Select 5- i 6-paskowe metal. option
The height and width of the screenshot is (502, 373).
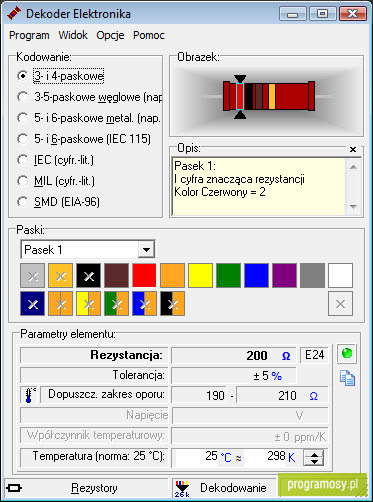89,118
